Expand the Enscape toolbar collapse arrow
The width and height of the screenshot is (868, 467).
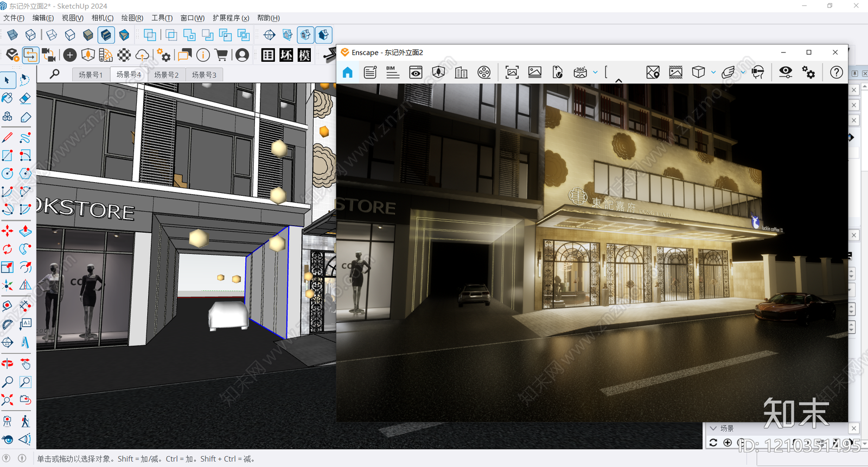click(x=618, y=81)
